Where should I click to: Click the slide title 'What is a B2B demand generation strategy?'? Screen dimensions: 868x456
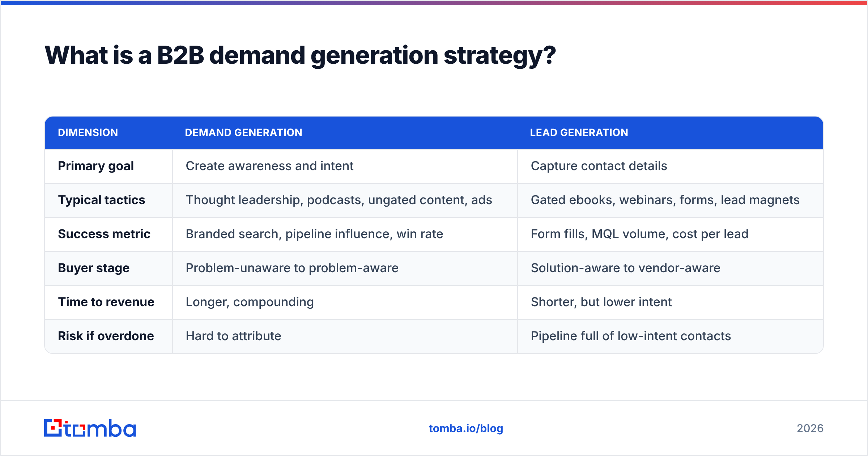coord(300,55)
